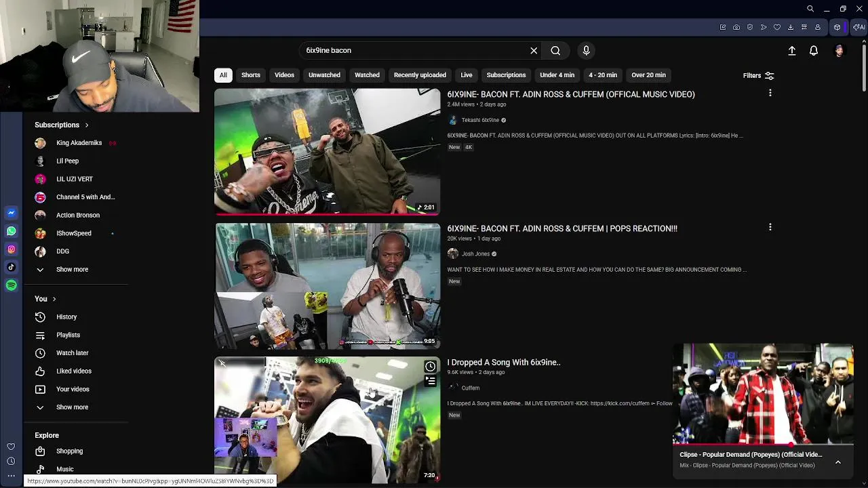Expand Show more under Subscriptions

(72, 269)
